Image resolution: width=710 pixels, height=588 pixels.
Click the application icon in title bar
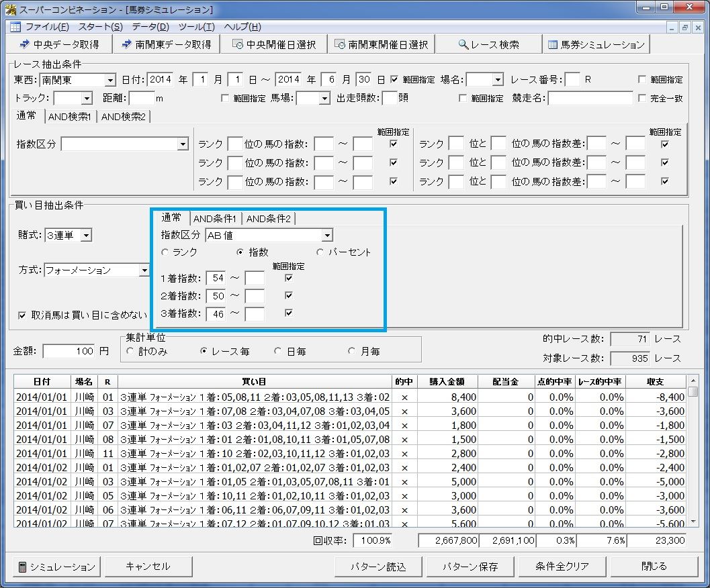(11, 9)
